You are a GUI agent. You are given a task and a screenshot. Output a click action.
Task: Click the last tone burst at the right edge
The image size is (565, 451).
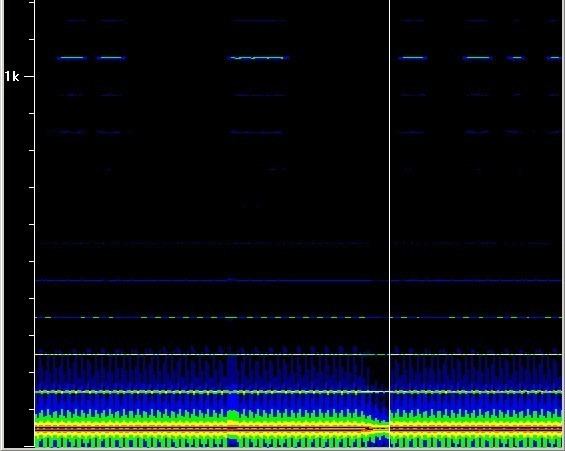pos(554,58)
